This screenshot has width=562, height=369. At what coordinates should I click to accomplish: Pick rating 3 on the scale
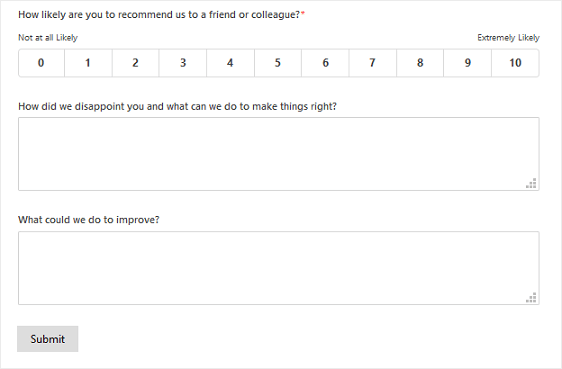(x=183, y=63)
